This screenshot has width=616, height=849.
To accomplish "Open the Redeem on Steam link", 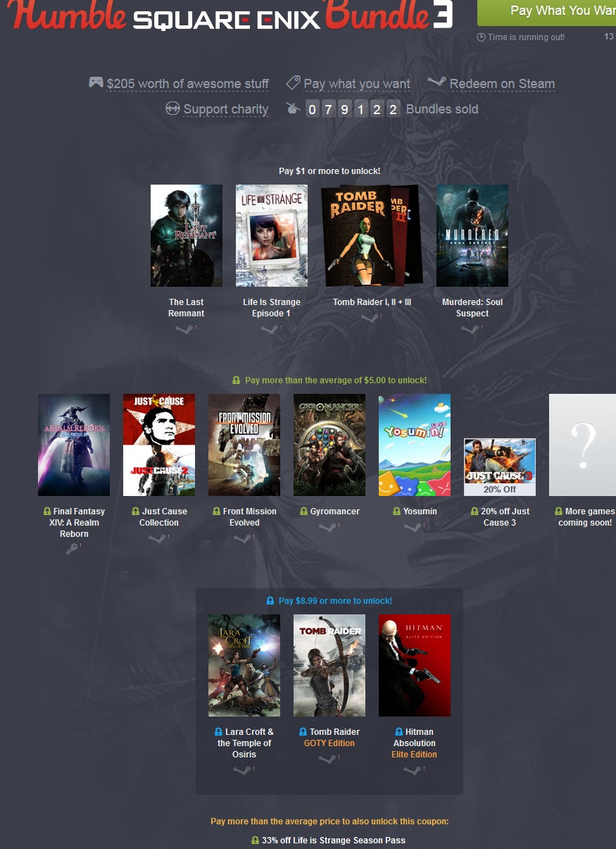I will (x=503, y=84).
